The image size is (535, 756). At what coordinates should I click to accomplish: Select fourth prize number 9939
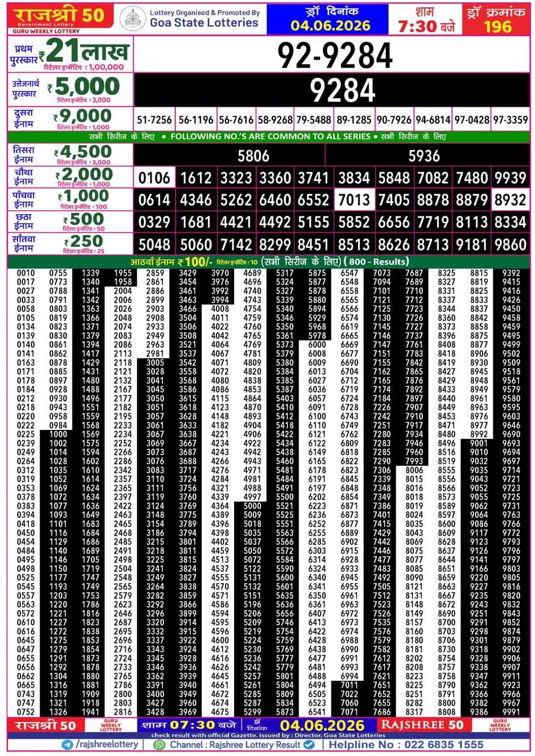510,178
